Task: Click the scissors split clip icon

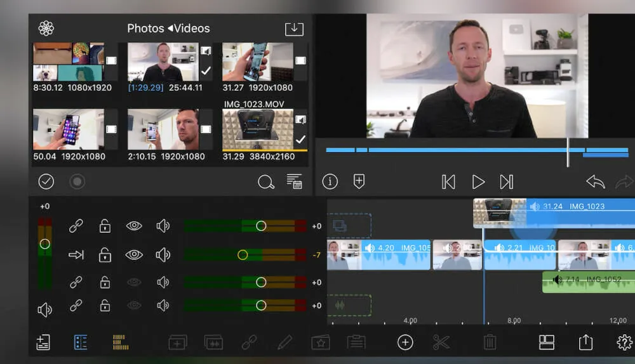Action: point(441,342)
